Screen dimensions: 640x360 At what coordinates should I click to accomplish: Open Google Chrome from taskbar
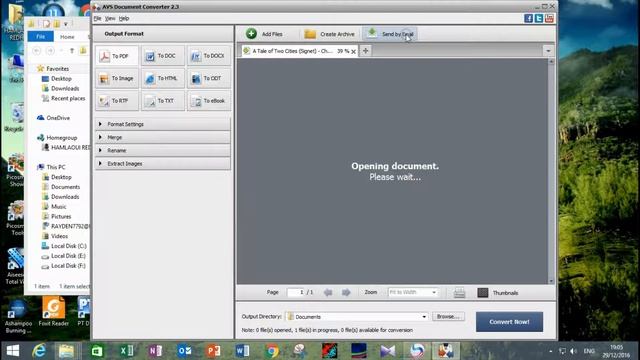[x=272, y=351]
